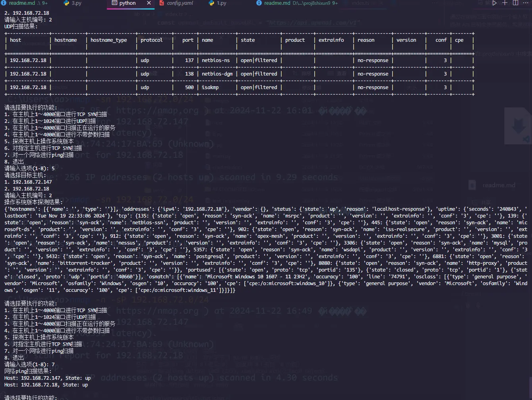Click the 'udp' cell in the port 500 row

pos(145,87)
